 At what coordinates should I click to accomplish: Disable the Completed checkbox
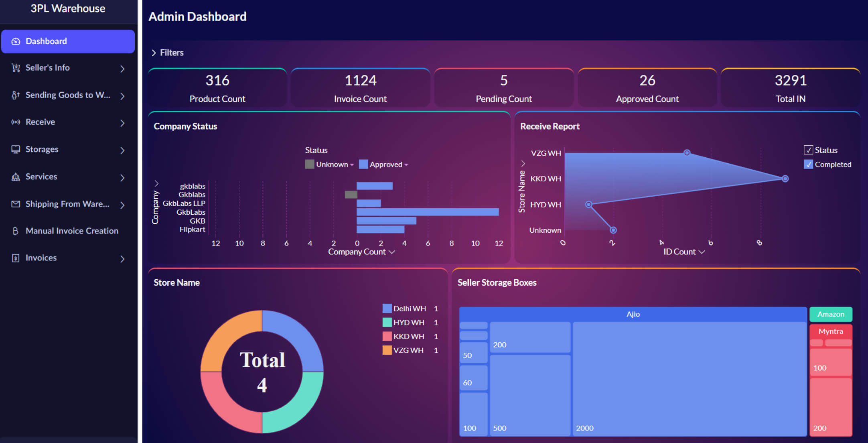point(809,164)
